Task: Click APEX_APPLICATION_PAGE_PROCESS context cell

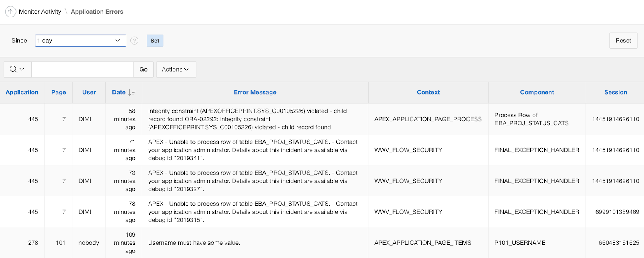Action: (428, 119)
